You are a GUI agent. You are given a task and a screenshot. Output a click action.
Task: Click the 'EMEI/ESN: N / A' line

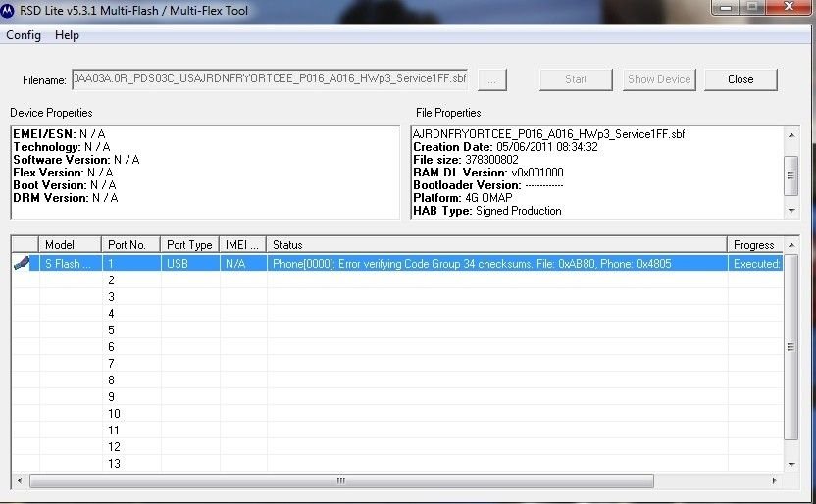[59, 134]
